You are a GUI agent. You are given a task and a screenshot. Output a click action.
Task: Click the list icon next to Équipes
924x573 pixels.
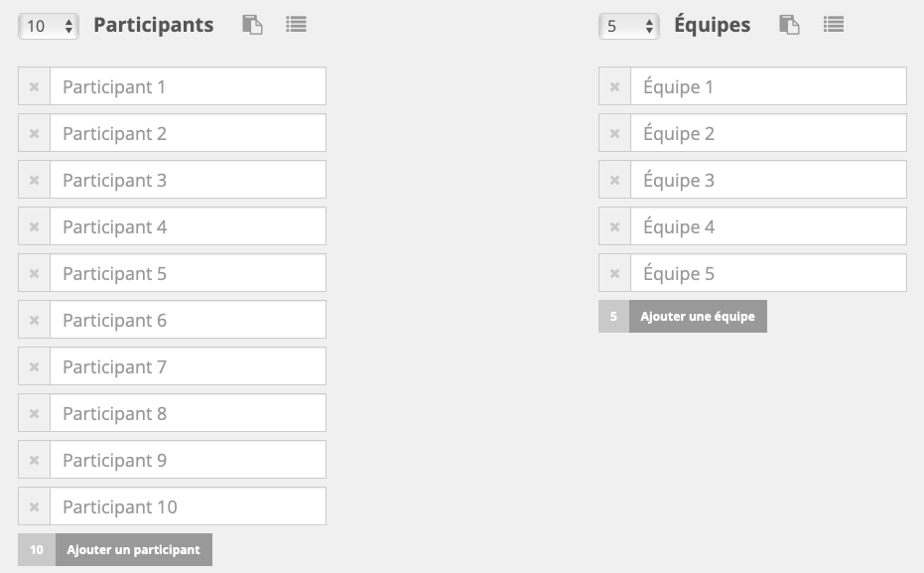[x=834, y=25]
